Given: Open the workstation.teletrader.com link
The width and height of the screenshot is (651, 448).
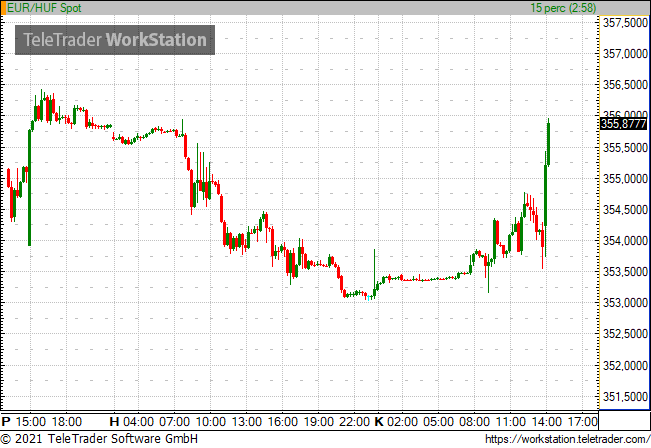Looking at the screenshot, I should (568, 439).
